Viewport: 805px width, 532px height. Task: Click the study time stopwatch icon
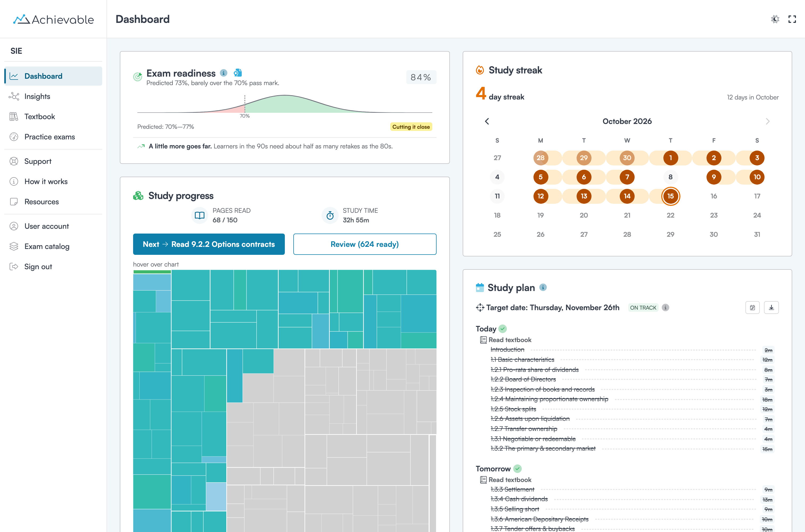tap(330, 215)
